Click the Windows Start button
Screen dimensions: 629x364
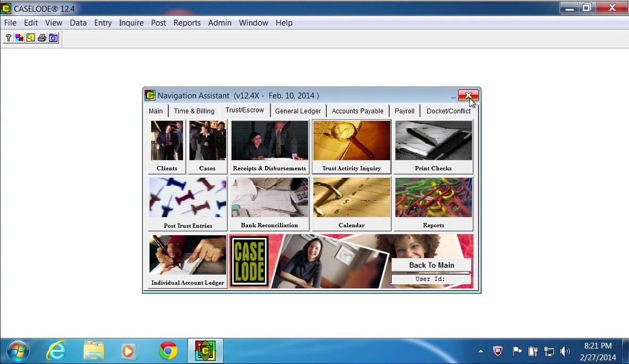point(18,351)
